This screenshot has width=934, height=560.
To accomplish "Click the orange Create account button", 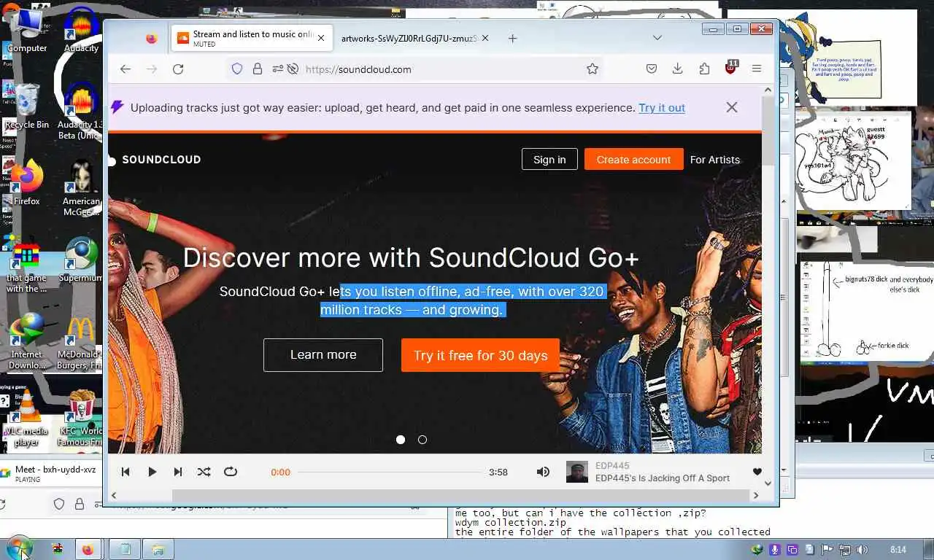I will click(x=633, y=160).
